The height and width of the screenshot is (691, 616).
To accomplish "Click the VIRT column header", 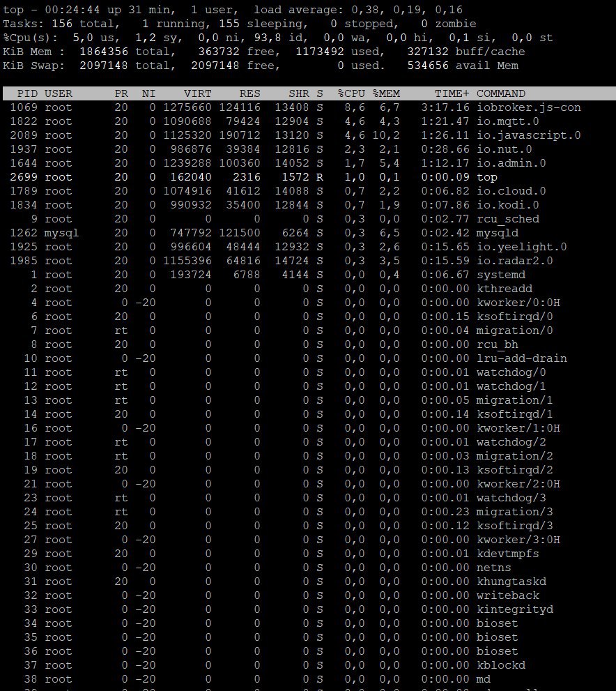I will coord(198,93).
